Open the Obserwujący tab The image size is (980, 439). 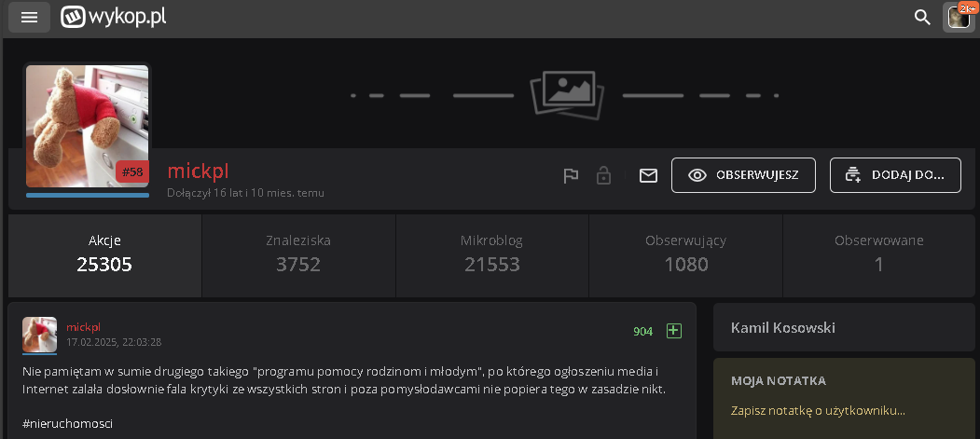[x=685, y=254]
